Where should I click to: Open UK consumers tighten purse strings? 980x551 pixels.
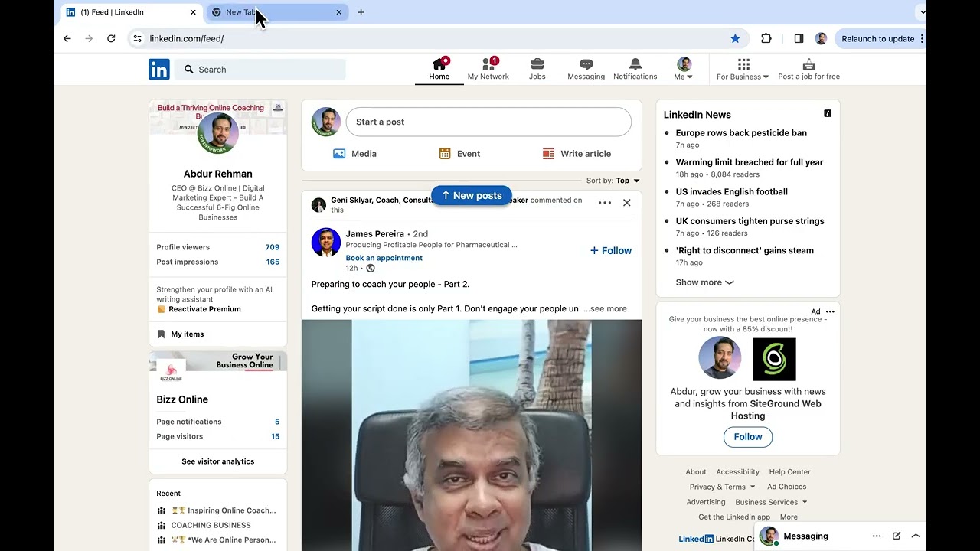750,221
